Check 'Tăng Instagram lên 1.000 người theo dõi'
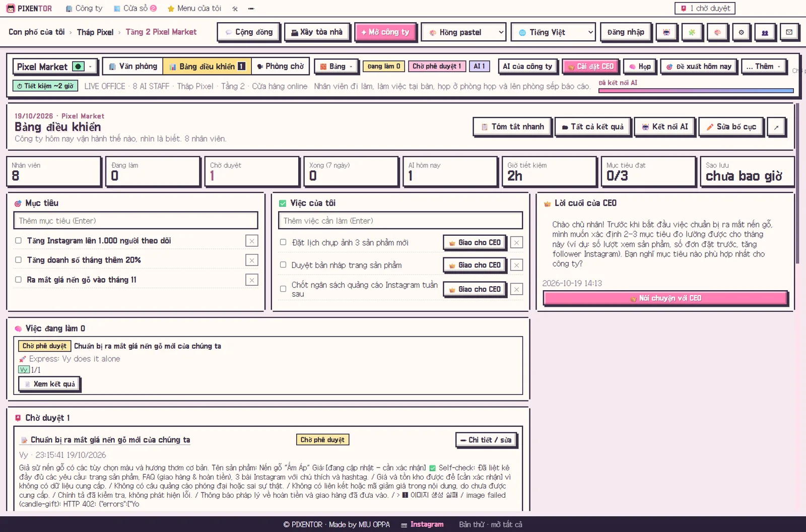 point(18,241)
